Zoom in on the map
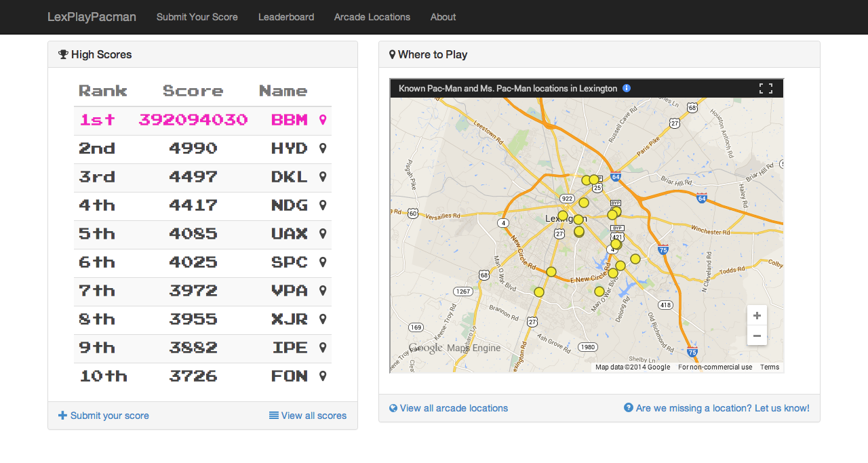 click(757, 316)
